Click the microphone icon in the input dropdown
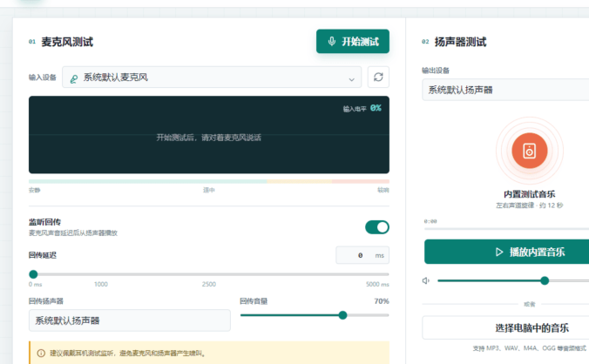The height and width of the screenshot is (364, 589). (x=74, y=78)
